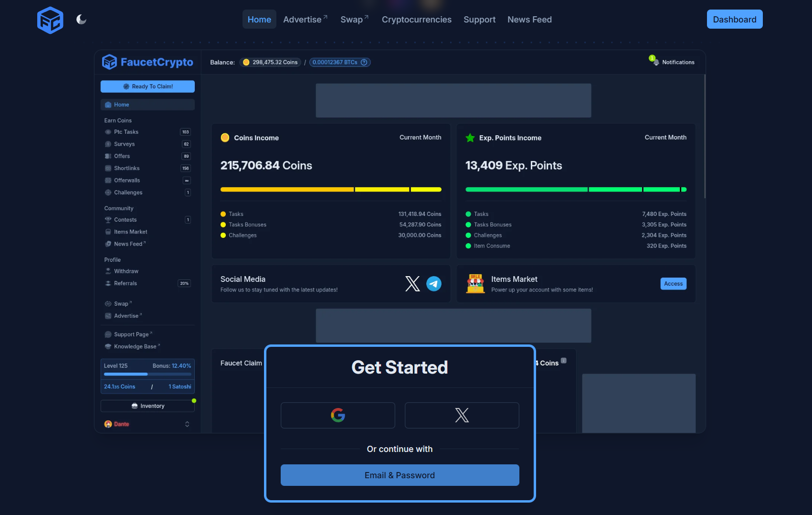Toggle dark mode with the moon icon
The height and width of the screenshot is (515, 812).
(x=81, y=20)
